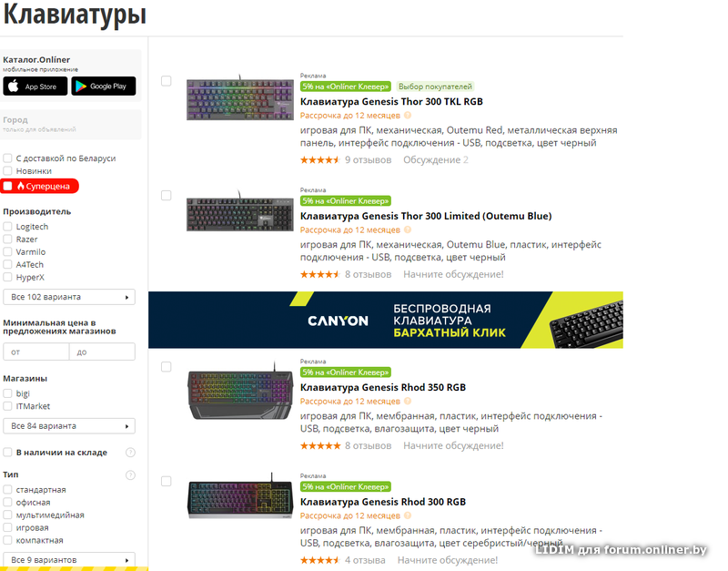728x571 pixels.
Task: Click the Canyon wireless keyboard banner
Action: tap(385, 320)
